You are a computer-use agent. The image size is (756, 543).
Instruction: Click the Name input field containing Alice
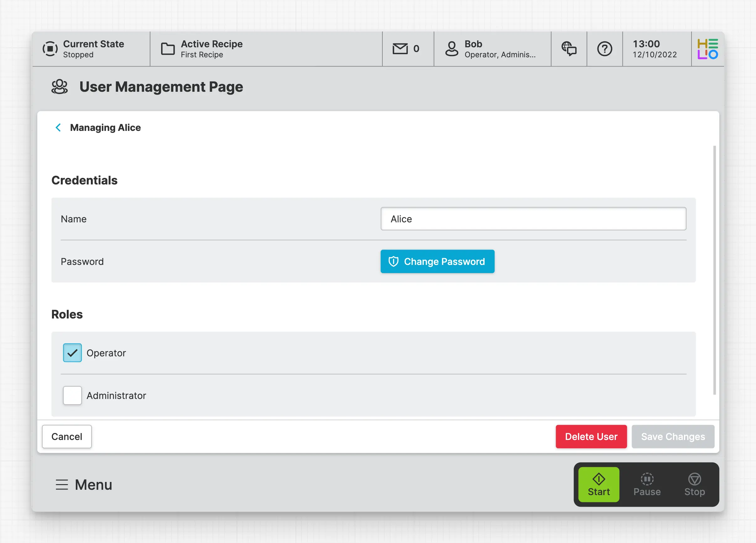click(533, 219)
